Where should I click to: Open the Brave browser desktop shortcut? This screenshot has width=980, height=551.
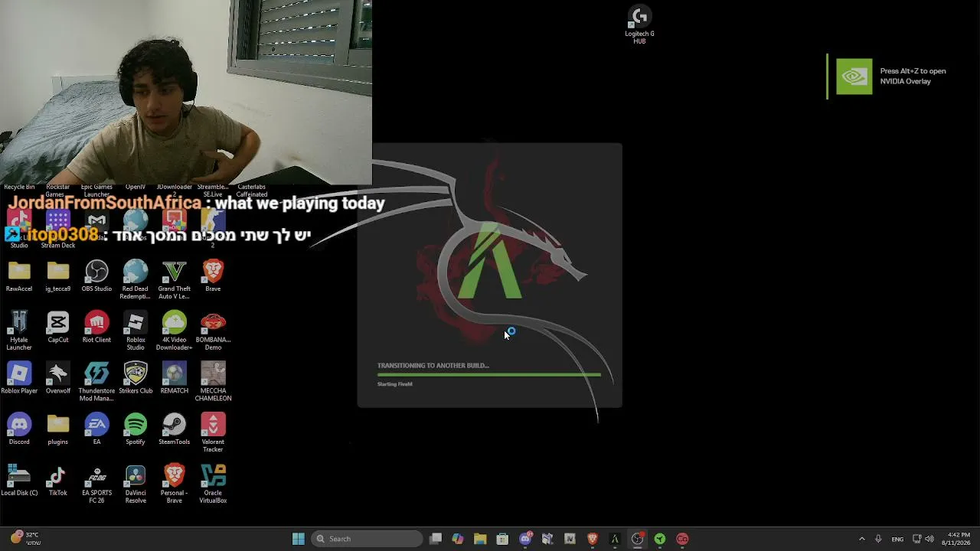coord(213,277)
